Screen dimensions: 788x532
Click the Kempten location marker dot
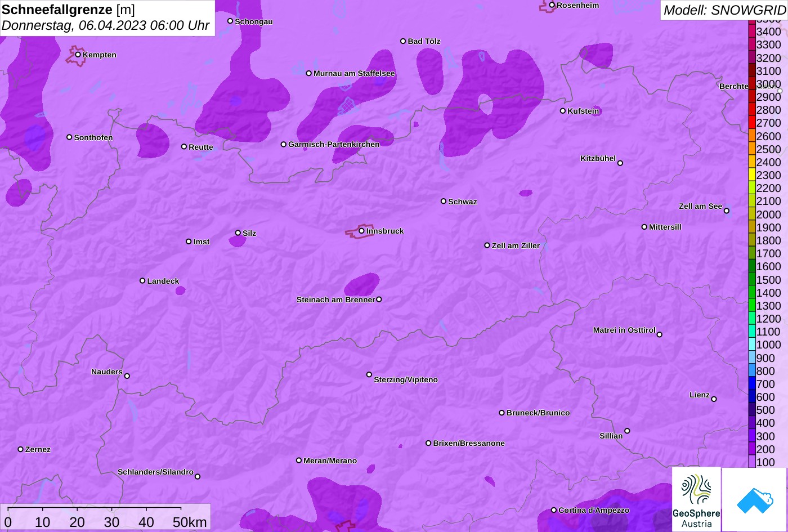(78, 55)
